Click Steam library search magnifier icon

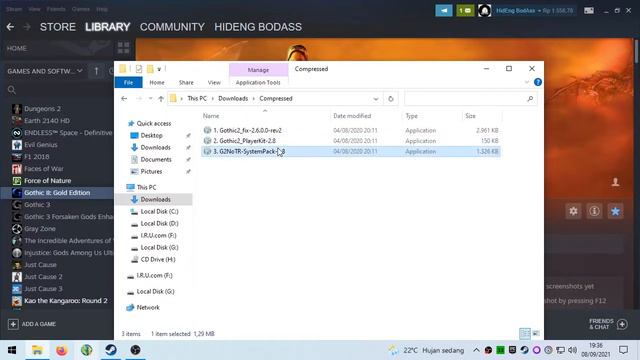tap(11, 90)
